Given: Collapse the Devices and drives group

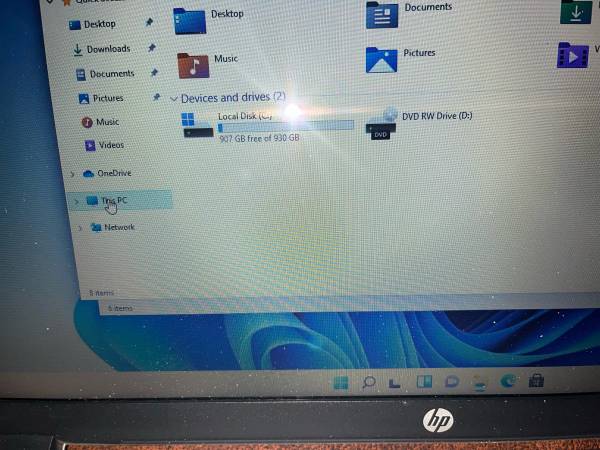Looking at the screenshot, I should 174,99.
